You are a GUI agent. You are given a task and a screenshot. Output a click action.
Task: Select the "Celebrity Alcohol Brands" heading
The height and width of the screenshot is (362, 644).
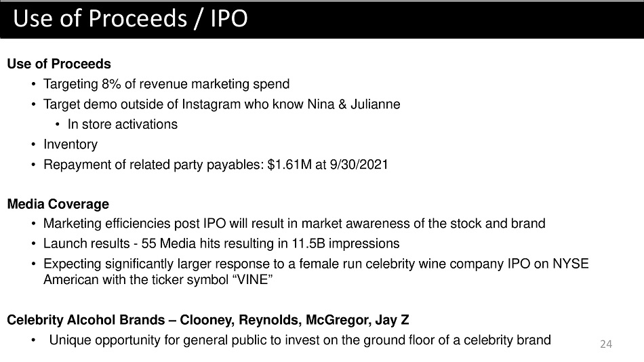[86, 320]
